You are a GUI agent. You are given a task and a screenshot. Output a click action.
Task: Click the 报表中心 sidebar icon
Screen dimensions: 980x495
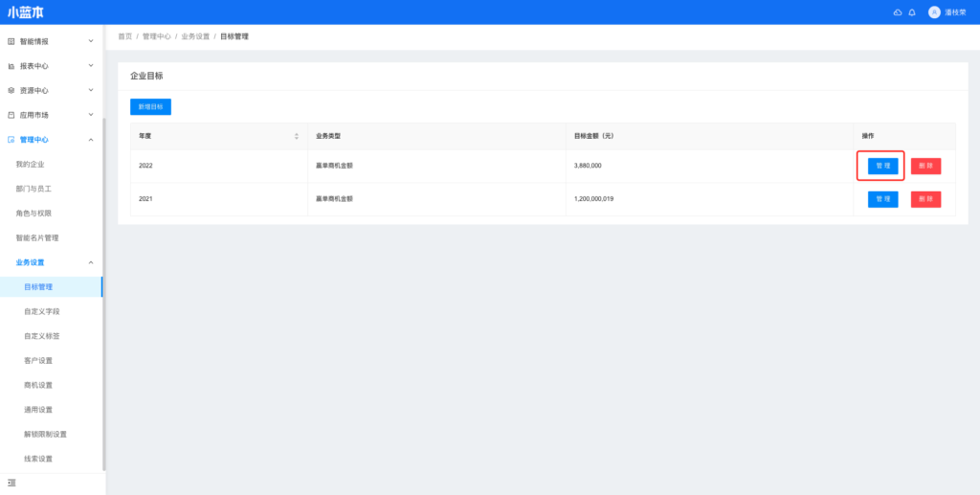[11, 66]
